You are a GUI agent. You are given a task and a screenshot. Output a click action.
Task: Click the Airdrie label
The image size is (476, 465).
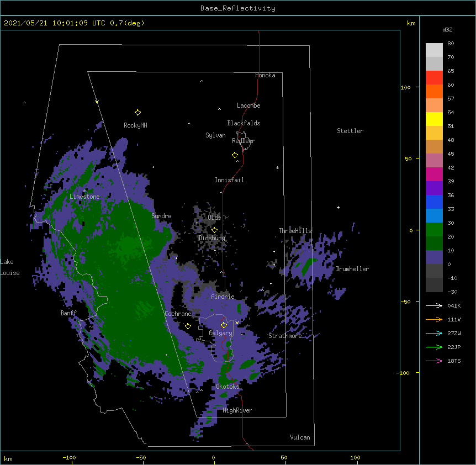point(223,297)
